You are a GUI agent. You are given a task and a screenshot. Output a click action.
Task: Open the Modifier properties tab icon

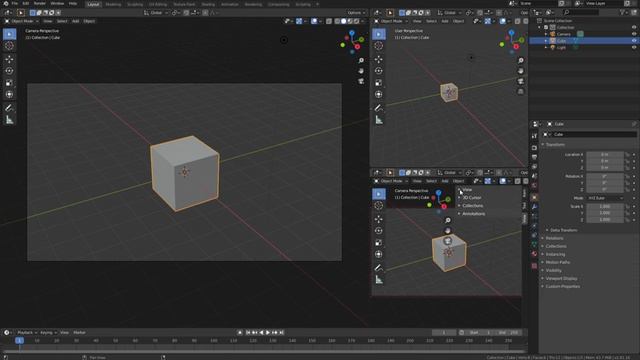pos(534,207)
